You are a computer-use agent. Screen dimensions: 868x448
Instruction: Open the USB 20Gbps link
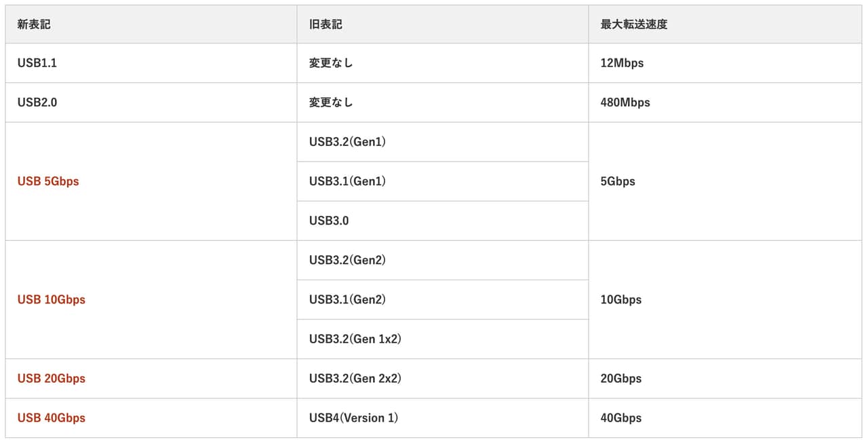point(52,378)
